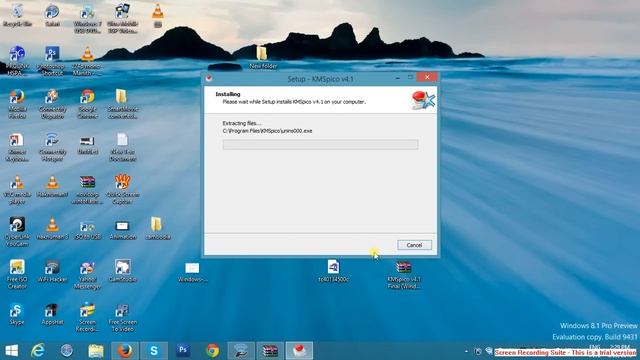Open Internet Explorer from the taskbar
Viewport: 640px width, 360px height.
pyautogui.click(x=38, y=351)
